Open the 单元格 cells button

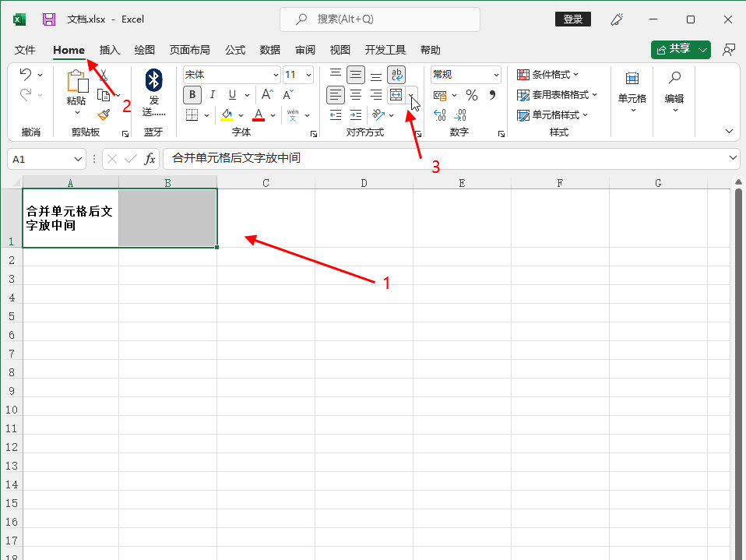[632, 91]
